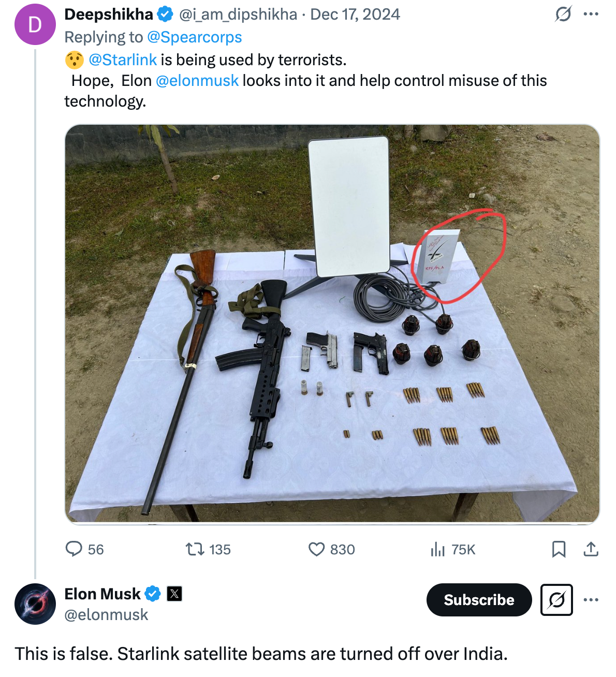Like Deepshikha's tweet
Image resolution: width=616 pixels, height=677 pixels.
pos(316,550)
